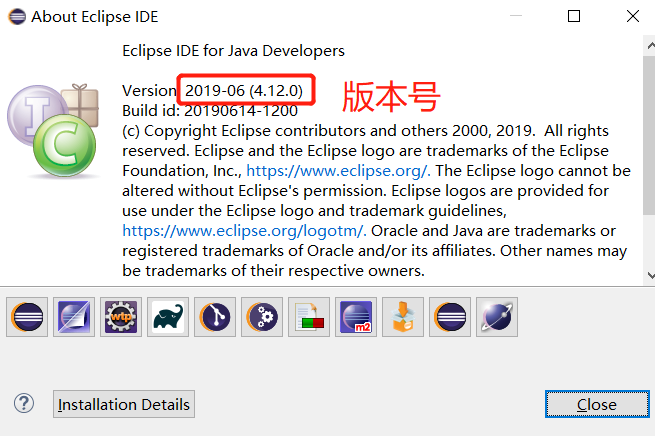Open the WTP gear feature icon
The width and height of the screenshot is (655, 436).
pos(121,317)
